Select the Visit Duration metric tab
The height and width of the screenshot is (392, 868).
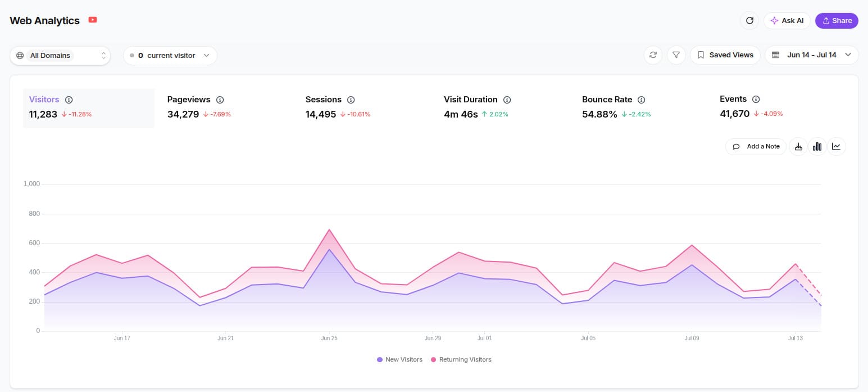point(503,108)
